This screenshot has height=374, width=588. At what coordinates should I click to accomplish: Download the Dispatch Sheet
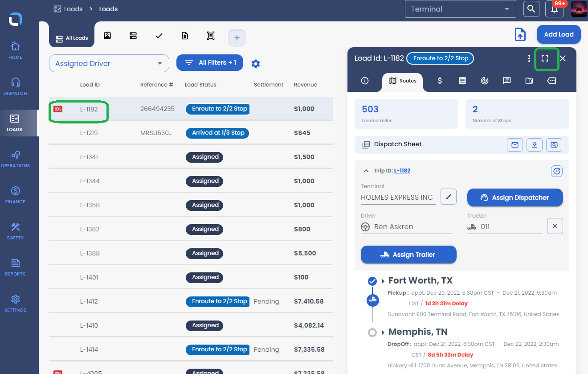535,144
